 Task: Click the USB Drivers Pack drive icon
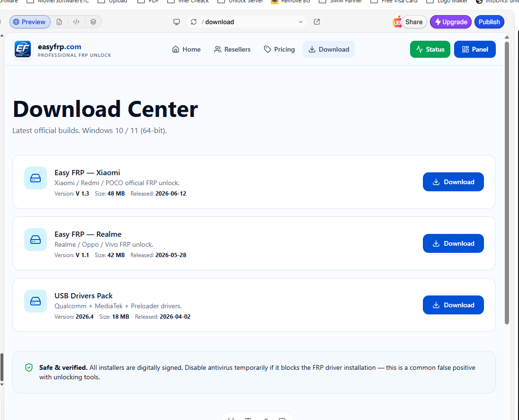tap(36, 301)
